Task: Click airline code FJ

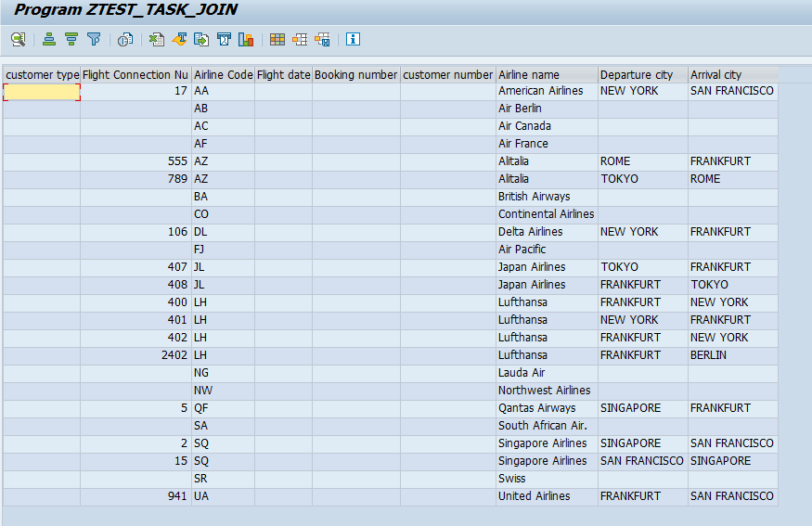Action: [x=224, y=250]
